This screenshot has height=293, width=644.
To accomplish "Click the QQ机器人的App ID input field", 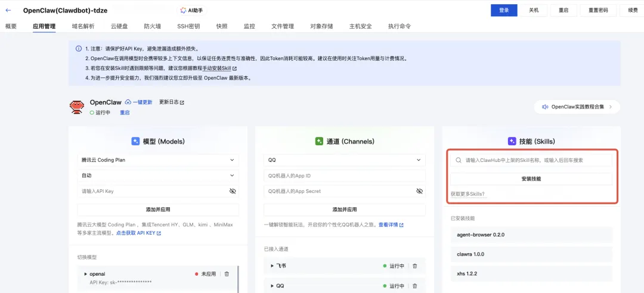I will [x=345, y=176].
